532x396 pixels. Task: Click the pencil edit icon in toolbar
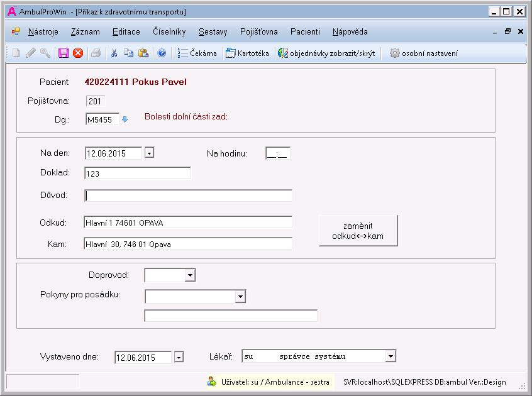[31, 53]
